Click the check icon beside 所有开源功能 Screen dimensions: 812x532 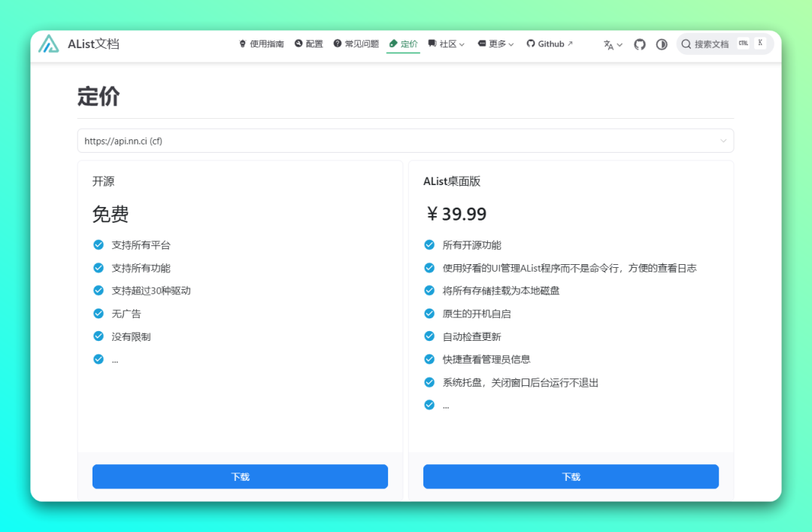429,245
